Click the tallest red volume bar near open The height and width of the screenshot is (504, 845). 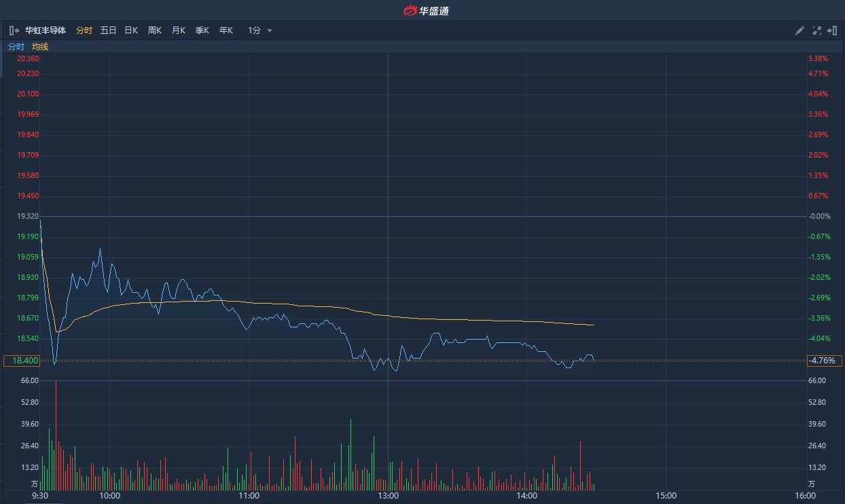pos(56,435)
